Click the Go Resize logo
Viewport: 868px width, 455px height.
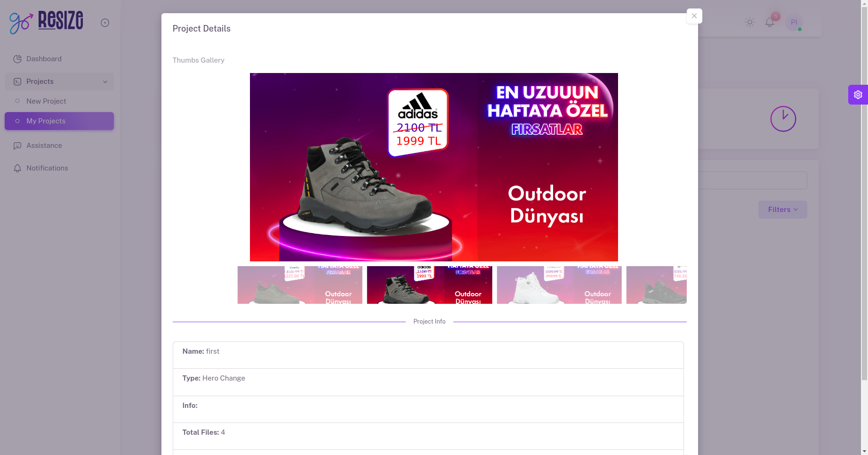tap(46, 22)
